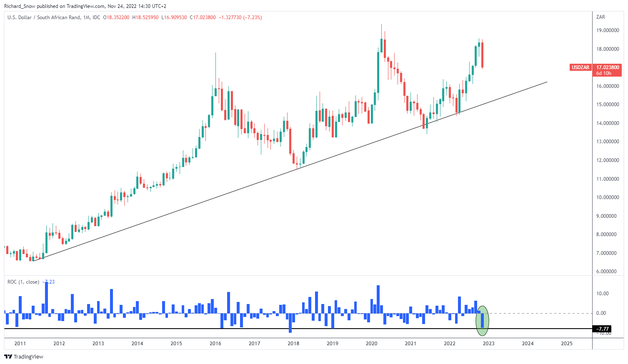Click the 2020 label on time axis
The width and height of the screenshot is (628, 364).
coord(372,344)
